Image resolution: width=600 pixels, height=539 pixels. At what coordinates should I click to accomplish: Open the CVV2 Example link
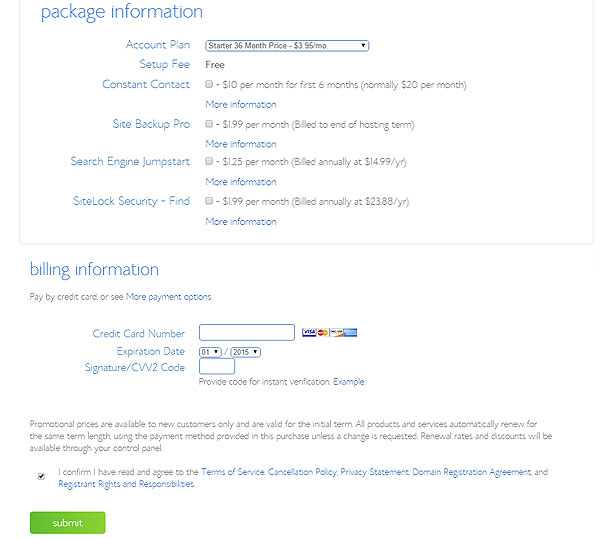click(x=349, y=382)
